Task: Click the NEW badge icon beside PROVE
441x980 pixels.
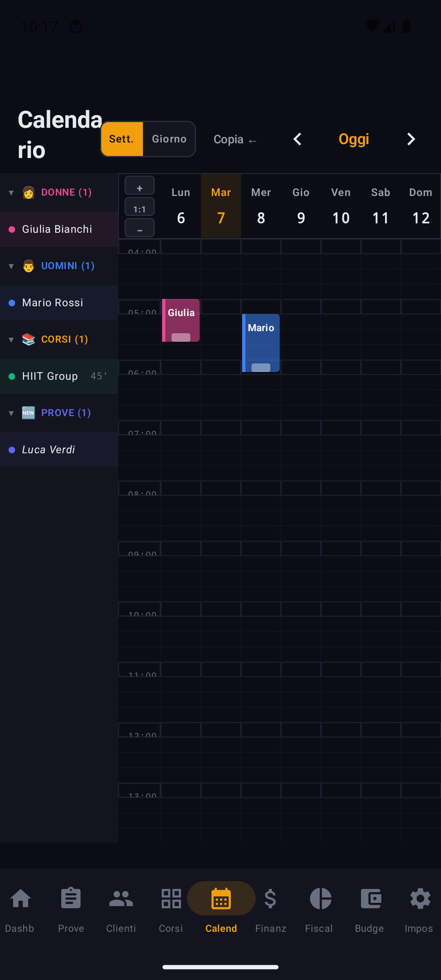Action: point(28,413)
